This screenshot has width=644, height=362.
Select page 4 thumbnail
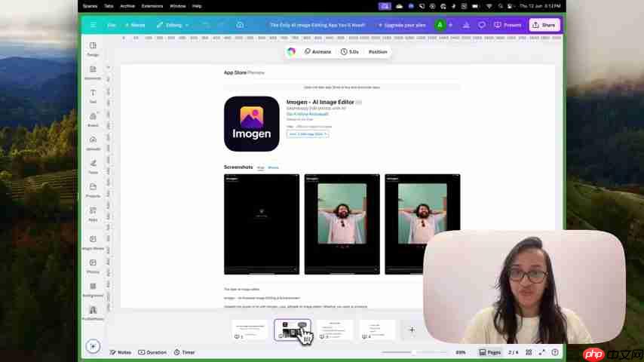click(377, 330)
